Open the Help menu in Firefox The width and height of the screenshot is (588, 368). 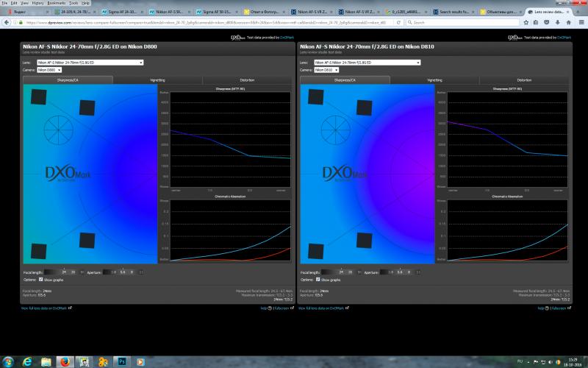[x=86, y=3]
